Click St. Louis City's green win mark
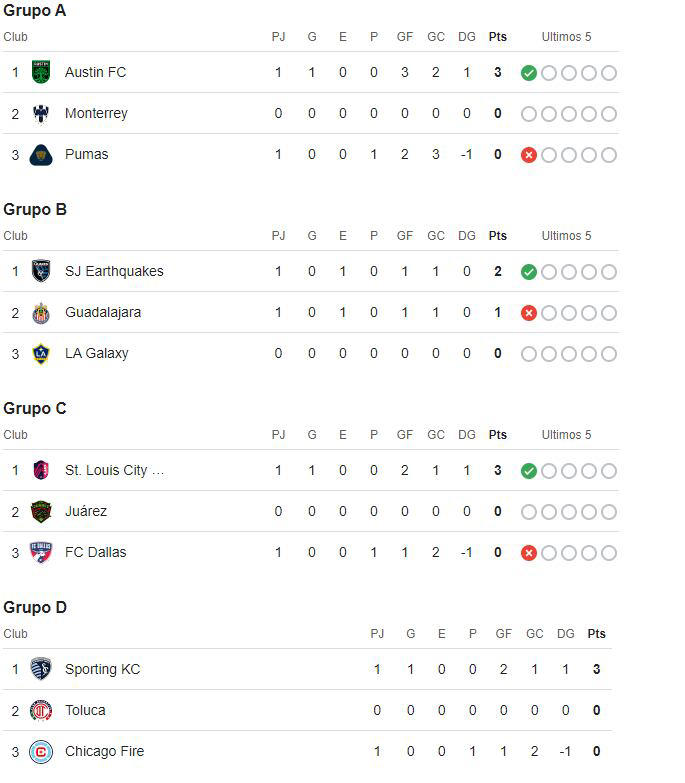 (x=529, y=471)
